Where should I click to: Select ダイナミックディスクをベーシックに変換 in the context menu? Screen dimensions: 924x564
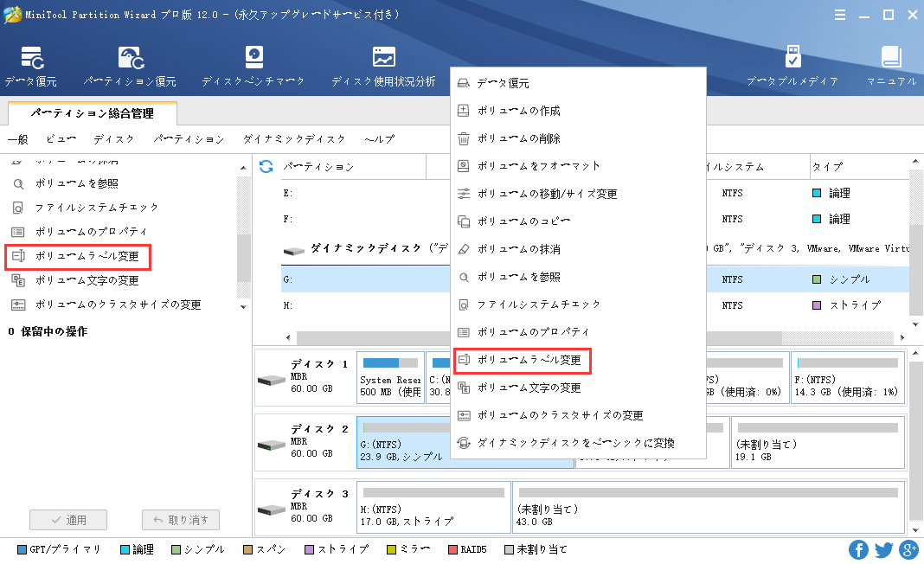(574, 443)
